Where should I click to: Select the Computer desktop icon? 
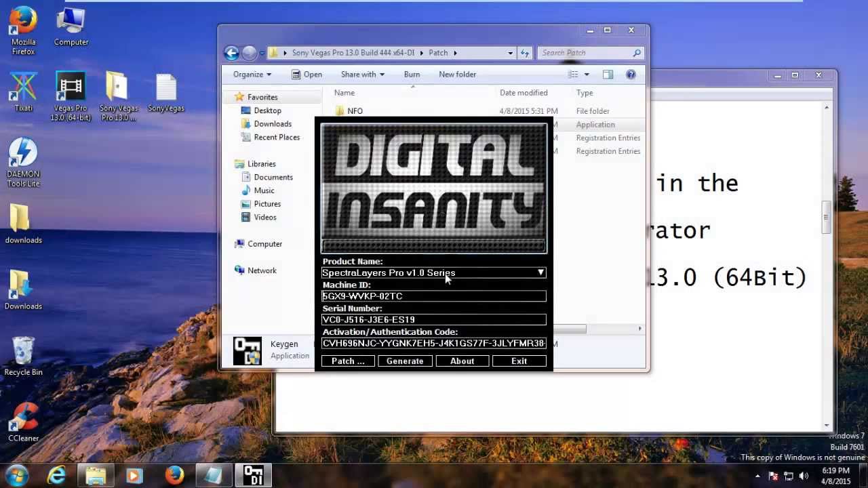point(71,27)
